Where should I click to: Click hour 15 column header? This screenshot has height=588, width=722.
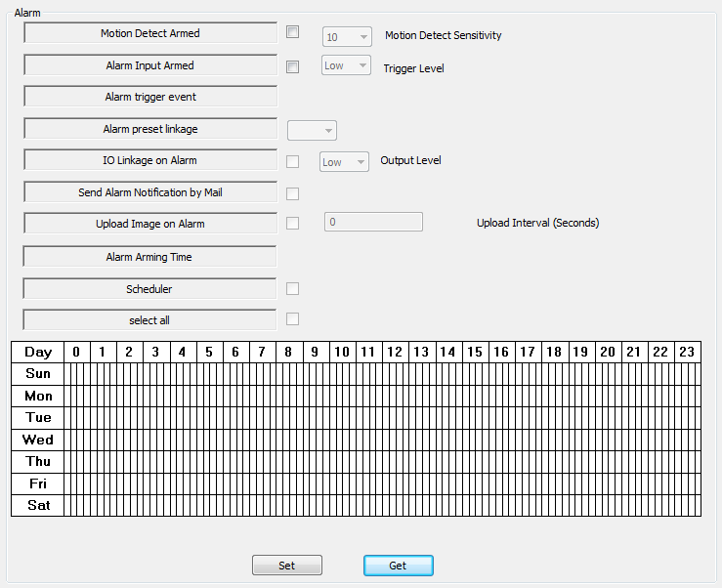(x=475, y=353)
